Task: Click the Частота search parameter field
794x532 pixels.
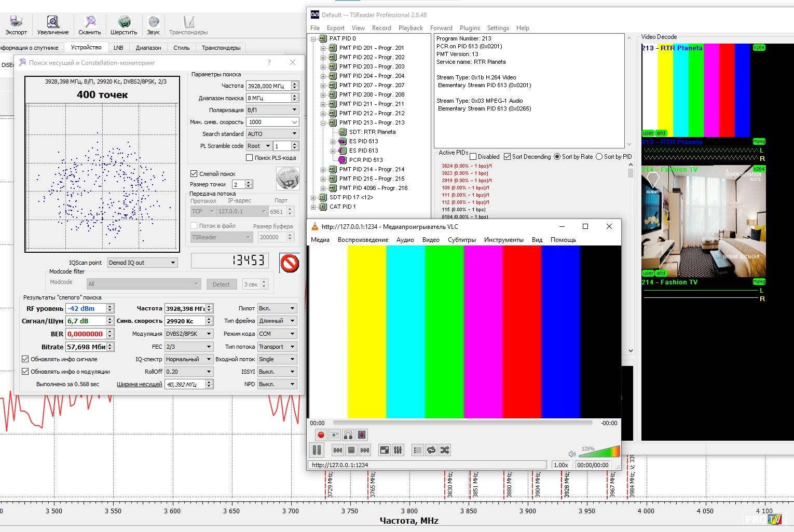Action: click(268, 86)
